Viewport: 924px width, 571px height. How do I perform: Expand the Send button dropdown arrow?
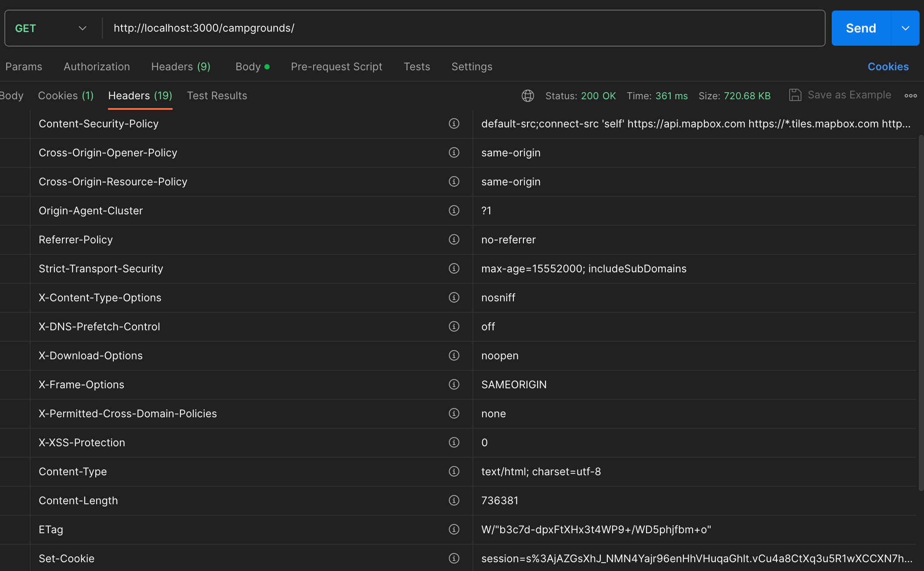point(905,28)
